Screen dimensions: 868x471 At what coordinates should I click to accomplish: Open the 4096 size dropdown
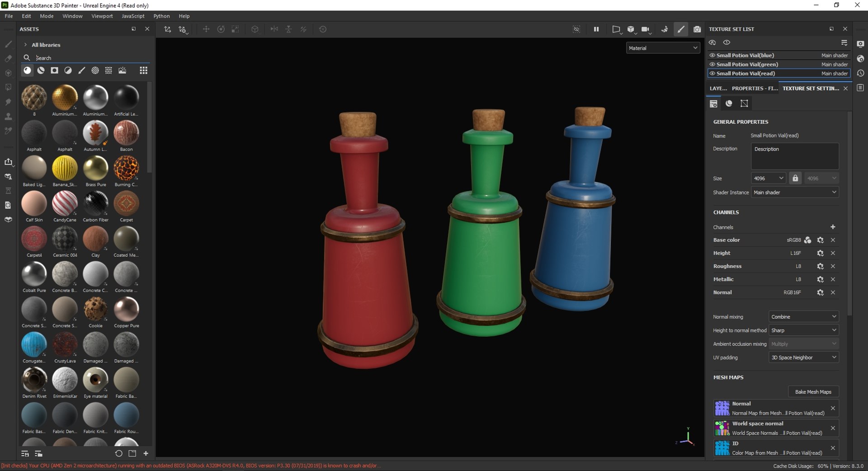(769, 178)
